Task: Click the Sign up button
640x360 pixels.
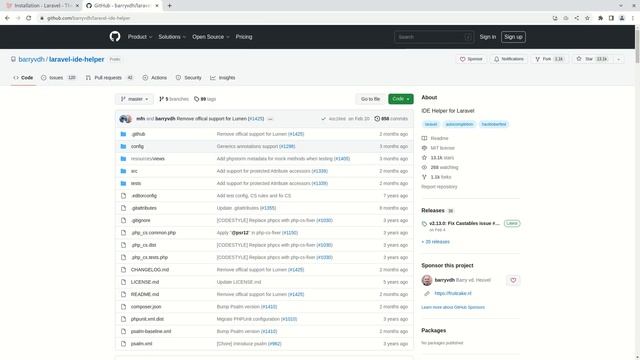Action: 513,37
